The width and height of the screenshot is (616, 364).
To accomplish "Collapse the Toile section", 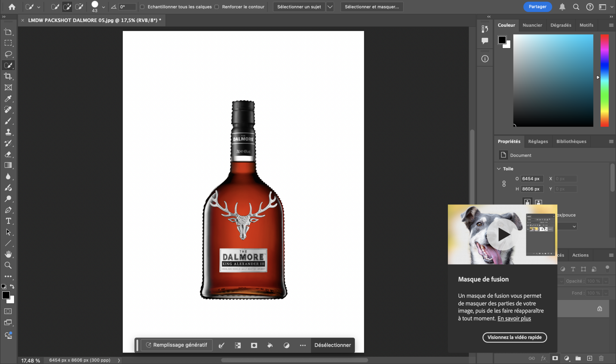I will click(x=499, y=169).
